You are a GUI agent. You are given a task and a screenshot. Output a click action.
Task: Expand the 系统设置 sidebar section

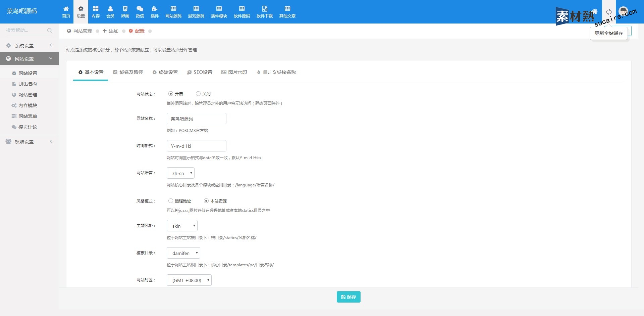[30, 45]
